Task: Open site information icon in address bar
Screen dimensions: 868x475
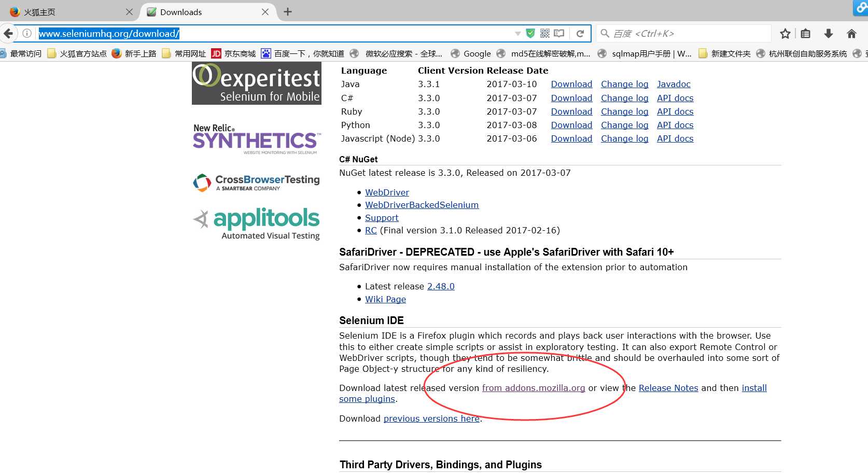Action: tap(27, 34)
